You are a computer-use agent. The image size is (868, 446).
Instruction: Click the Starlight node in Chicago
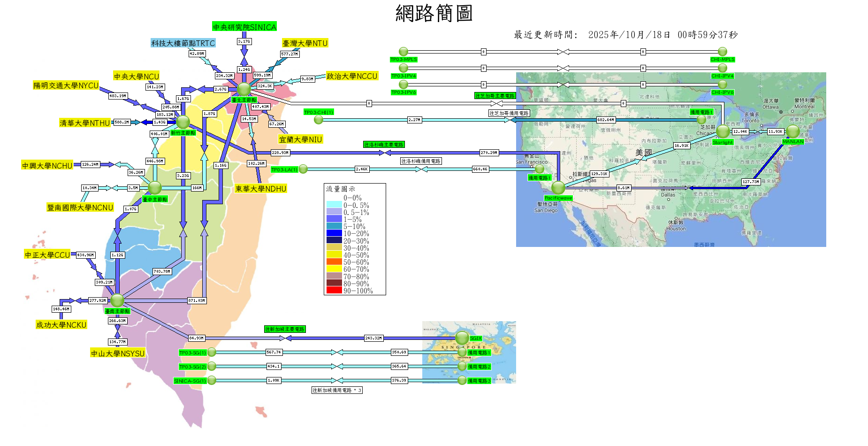(723, 131)
